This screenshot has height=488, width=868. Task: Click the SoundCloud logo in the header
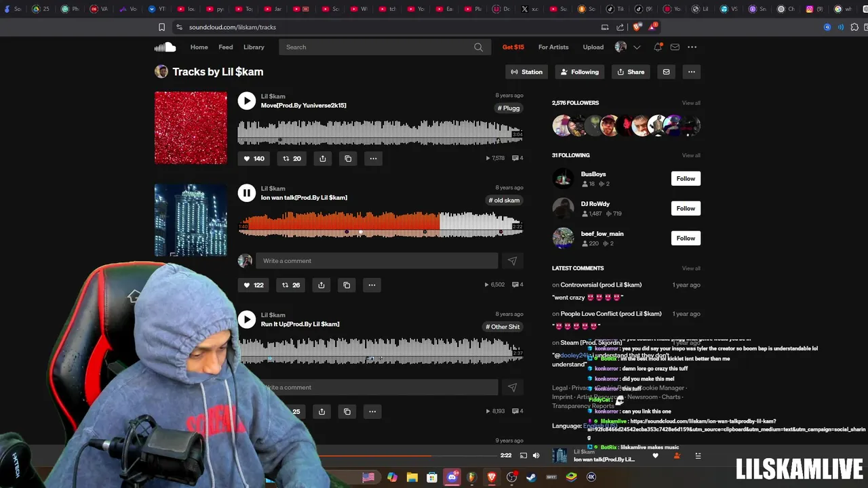pos(165,47)
